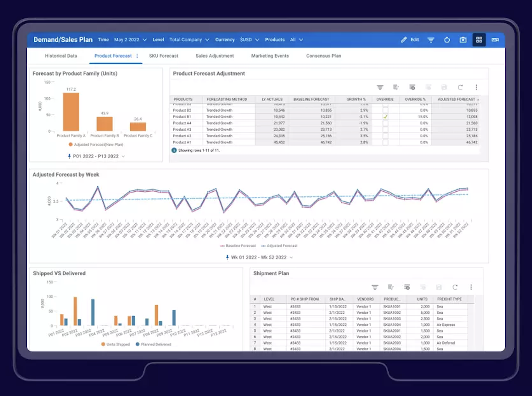The height and width of the screenshot is (396, 532).
Task: Open the Level dropdown set to Total Company
Action: tap(189, 40)
